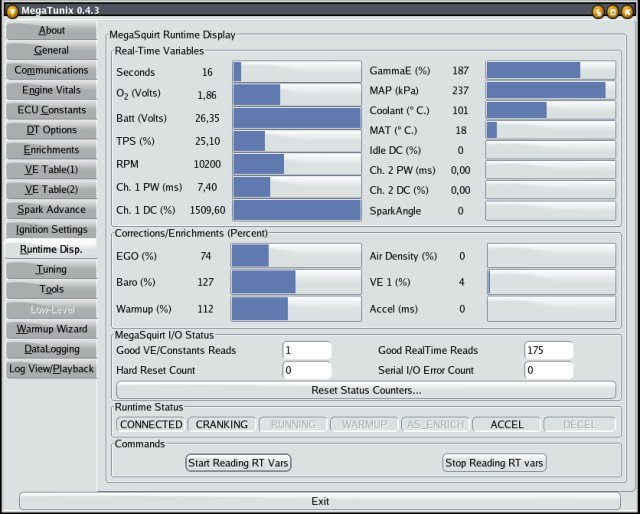Image resolution: width=640 pixels, height=514 pixels.
Task: Go to the DataLogging tab
Action: 51,349
